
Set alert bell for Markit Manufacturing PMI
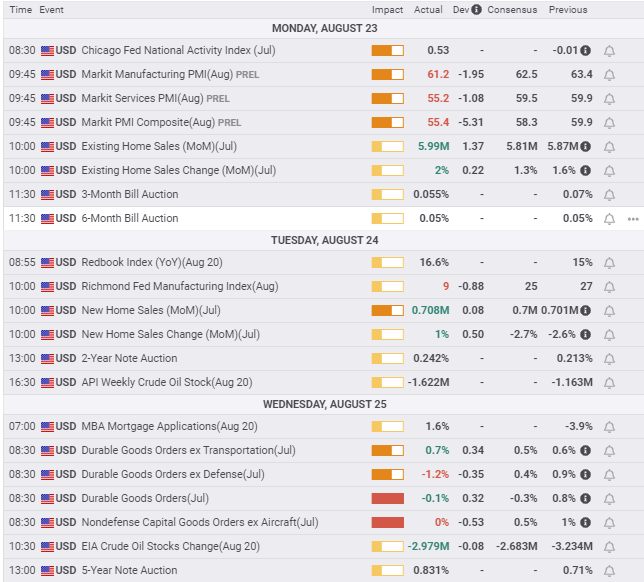click(x=609, y=74)
